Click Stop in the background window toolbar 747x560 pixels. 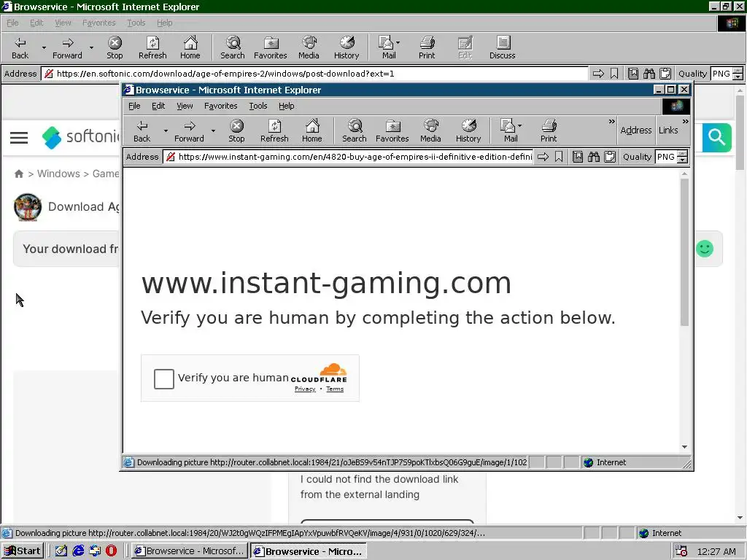[115, 47]
